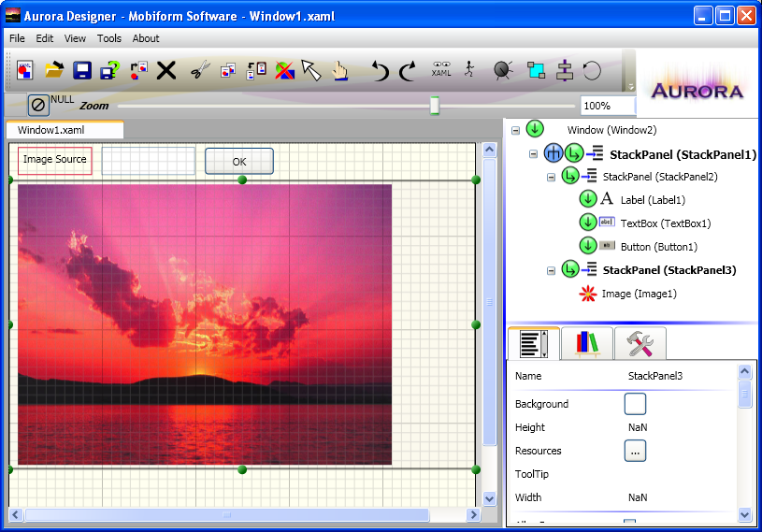The image size is (762, 532).
Task: Open the View menu
Action: click(75, 38)
